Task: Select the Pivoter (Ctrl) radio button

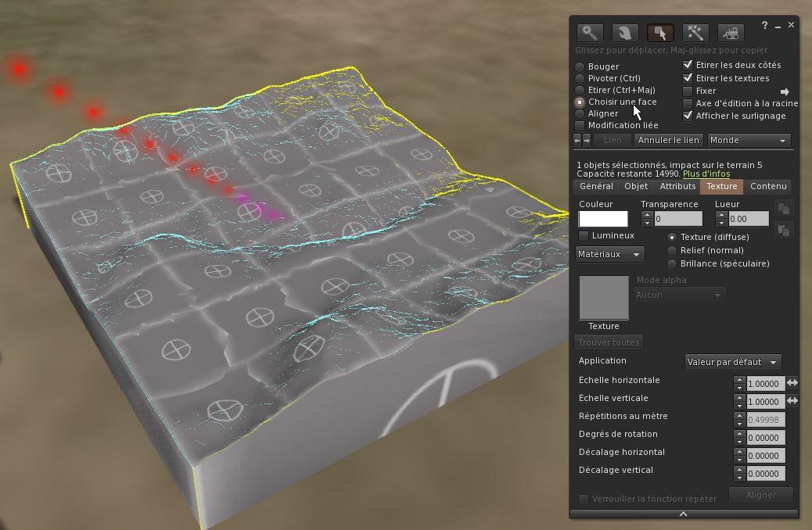Action: [580, 78]
